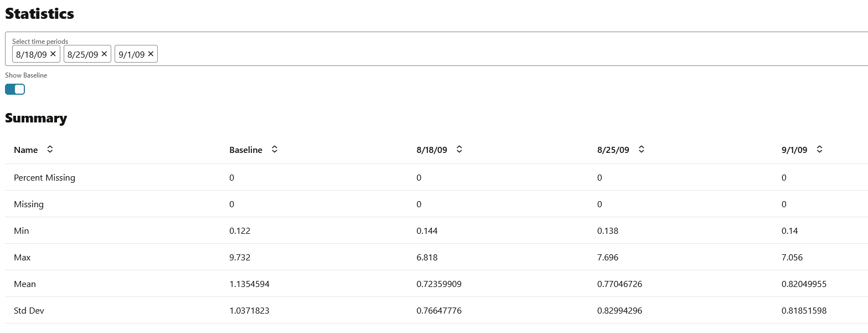Remove the 8/18/09 time period chip

point(53,54)
